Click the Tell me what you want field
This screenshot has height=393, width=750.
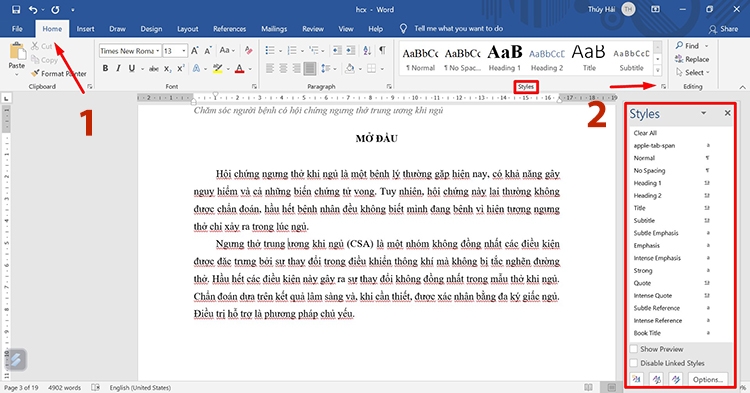(x=458, y=29)
